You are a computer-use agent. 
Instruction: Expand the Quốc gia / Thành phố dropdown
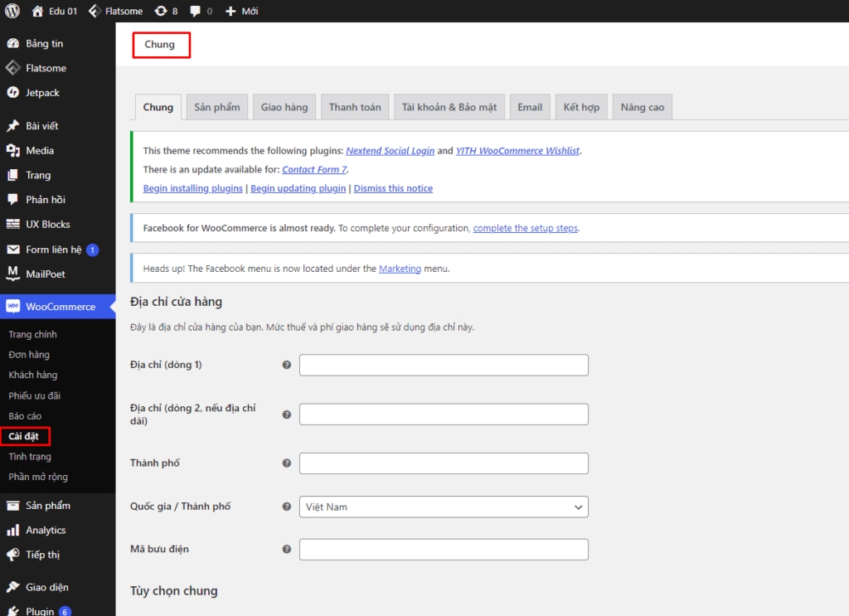click(x=444, y=507)
